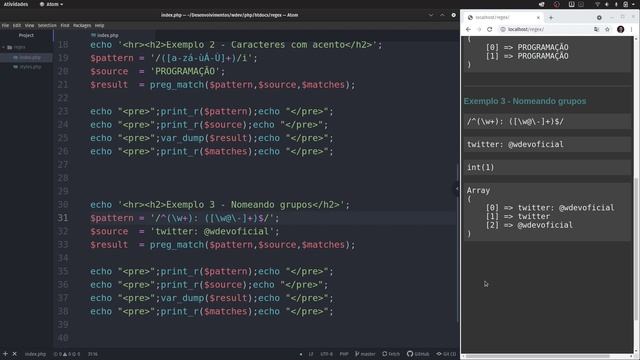Open the GitHub panel from status bar
This screenshot has width=640, height=360.
(418, 354)
